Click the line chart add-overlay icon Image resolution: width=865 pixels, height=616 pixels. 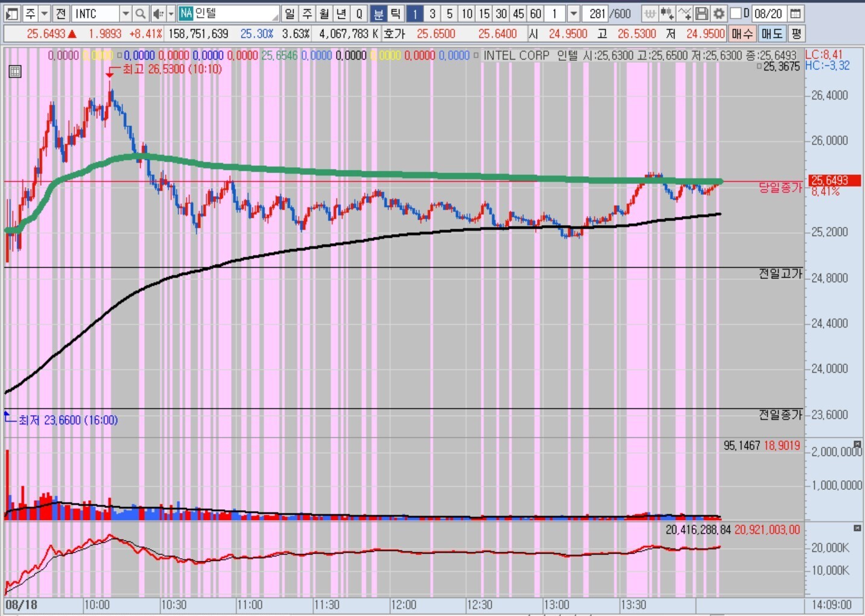coord(684,13)
